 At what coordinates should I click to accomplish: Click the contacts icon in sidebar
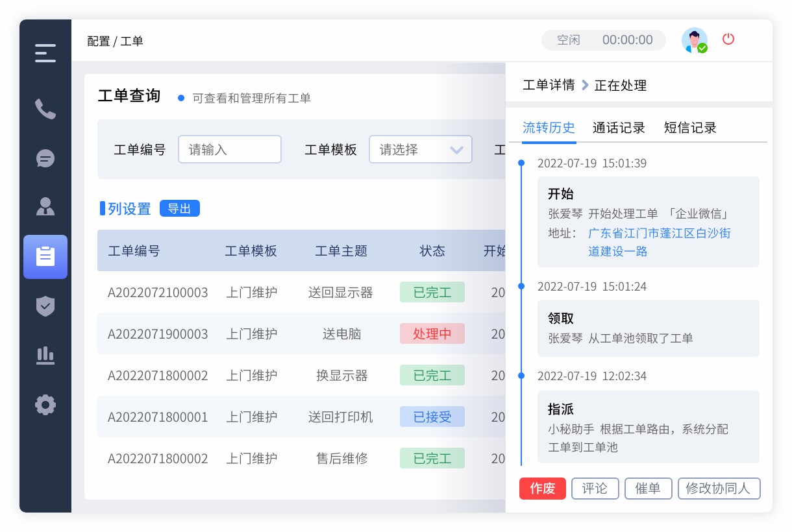[x=45, y=206]
